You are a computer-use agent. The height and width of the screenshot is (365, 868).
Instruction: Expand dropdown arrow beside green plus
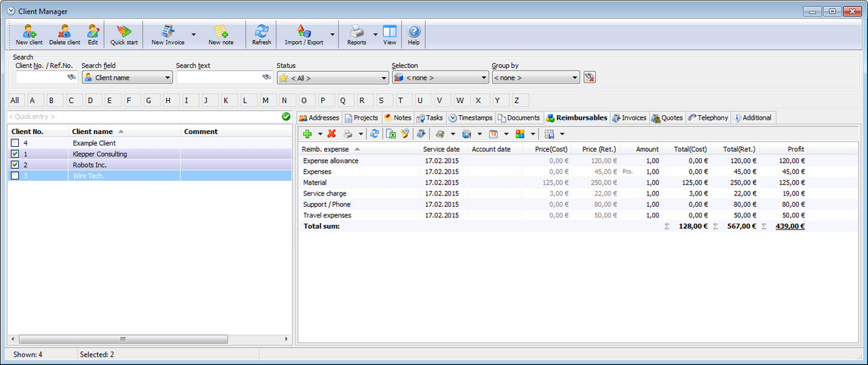320,133
